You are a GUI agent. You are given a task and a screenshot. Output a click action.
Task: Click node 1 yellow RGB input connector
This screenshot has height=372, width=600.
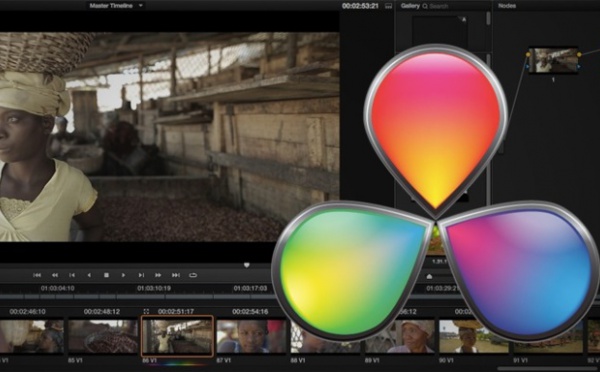(x=528, y=55)
